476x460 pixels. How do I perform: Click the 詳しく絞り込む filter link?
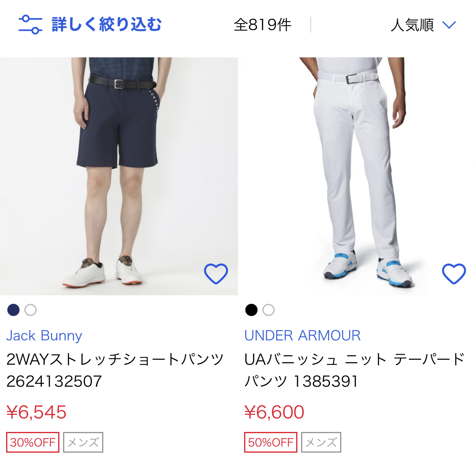[107, 24]
